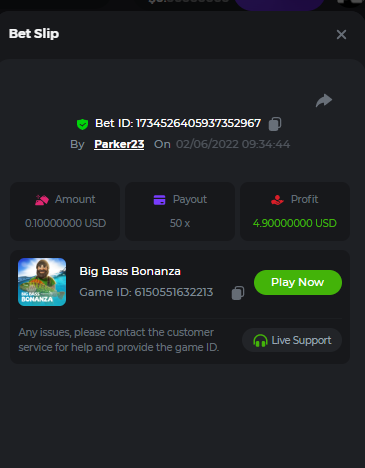The height and width of the screenshot is (468, 365).
Task: Click the 0.10000000 USD amount value
Action: click(65, 223)
